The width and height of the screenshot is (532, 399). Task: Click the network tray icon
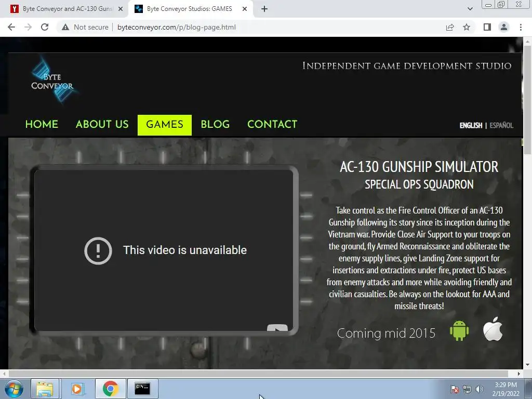coord(467,389)
